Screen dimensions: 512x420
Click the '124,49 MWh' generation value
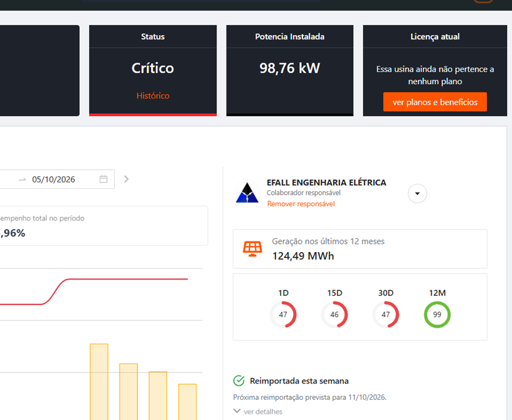[303, 256]
